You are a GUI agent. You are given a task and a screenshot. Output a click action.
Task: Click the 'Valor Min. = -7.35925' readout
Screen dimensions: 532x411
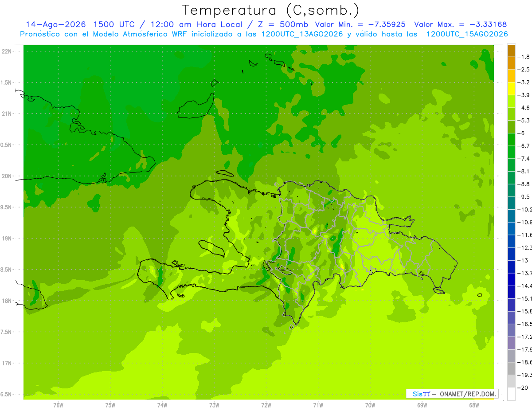pyautogui.click(x=360, y=24)
